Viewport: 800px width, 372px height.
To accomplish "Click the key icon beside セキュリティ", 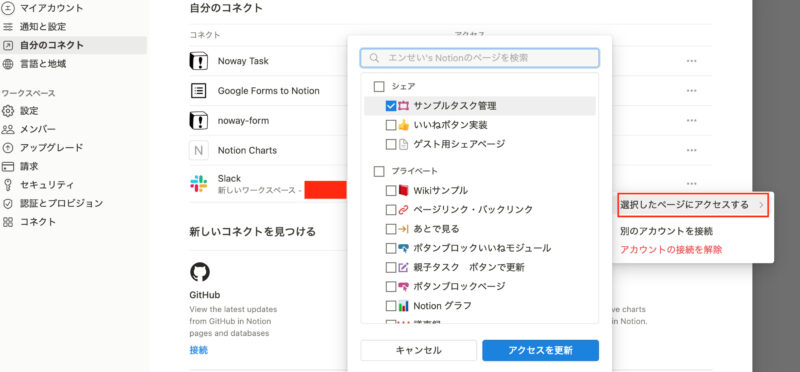I will [8, 185].
